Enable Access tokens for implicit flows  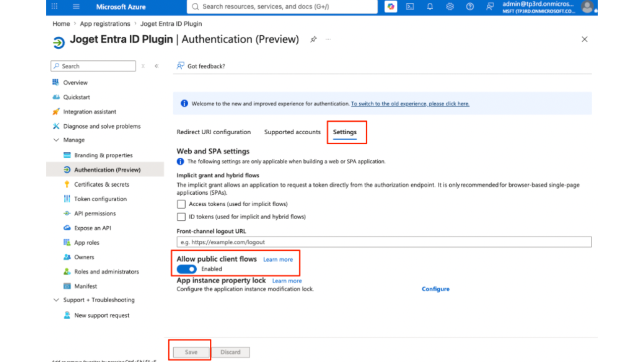click(181, 204)
